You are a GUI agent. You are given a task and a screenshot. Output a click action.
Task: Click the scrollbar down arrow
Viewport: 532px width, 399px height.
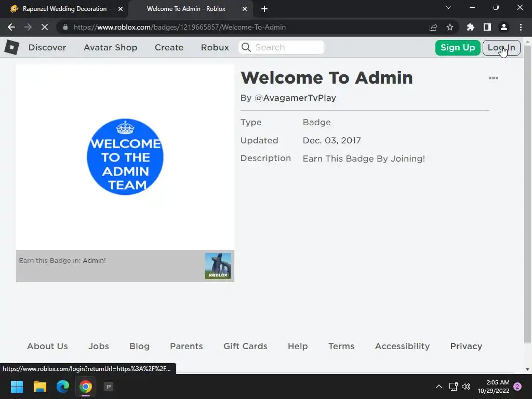tap(527, 369)
